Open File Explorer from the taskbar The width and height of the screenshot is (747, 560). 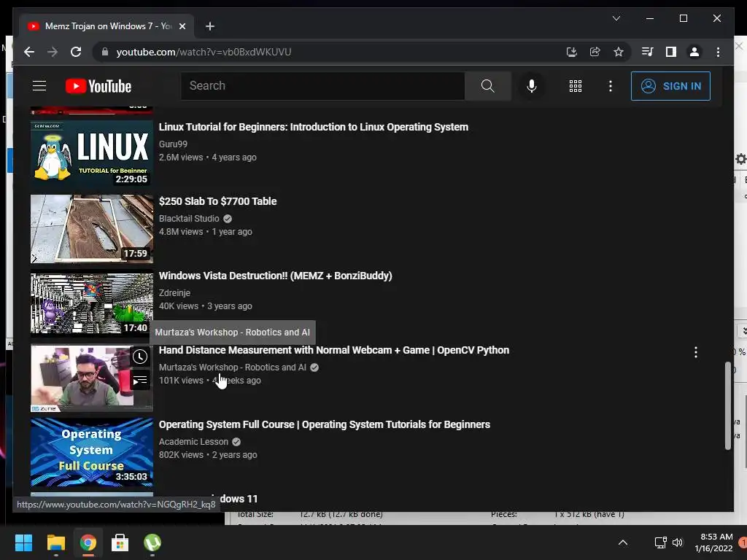click(x=55, y=542)
